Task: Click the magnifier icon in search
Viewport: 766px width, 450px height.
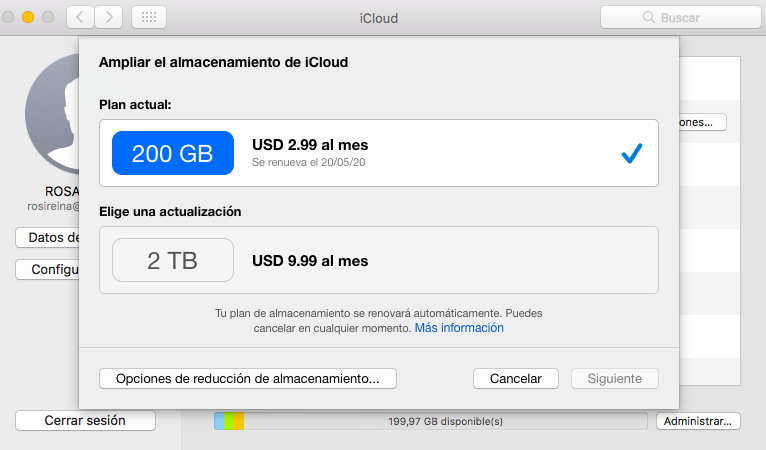Action: (x=650, y=18)
